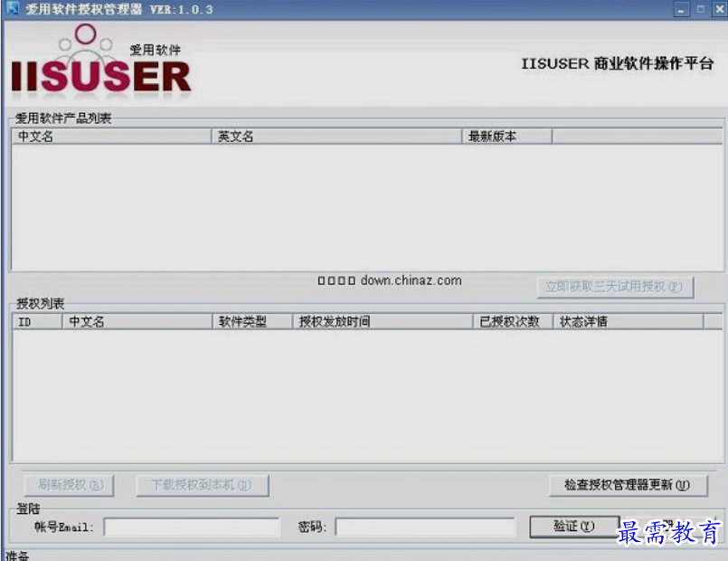This screenshot has width=728, height=561.
Task: Click the down.chinaz.com text
Action: coord(411,280)
